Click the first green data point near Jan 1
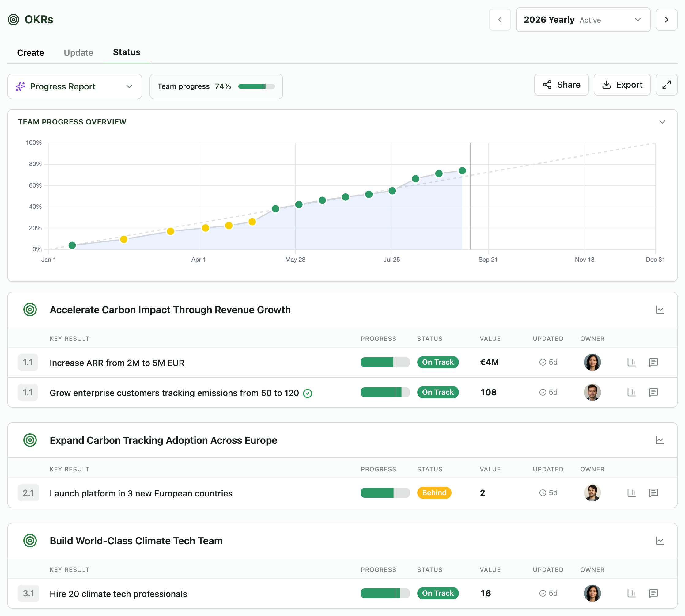Viewport: 685px width, 616px height. [72, 245]
